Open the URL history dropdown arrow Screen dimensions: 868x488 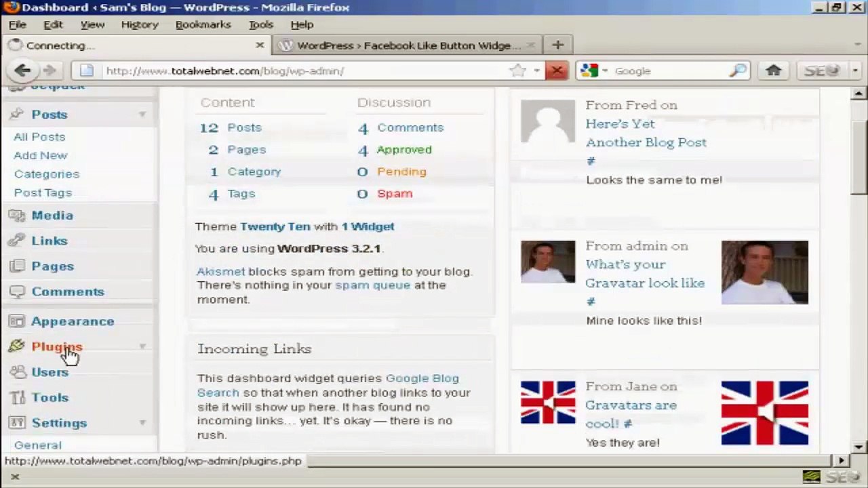pos(536,70)
